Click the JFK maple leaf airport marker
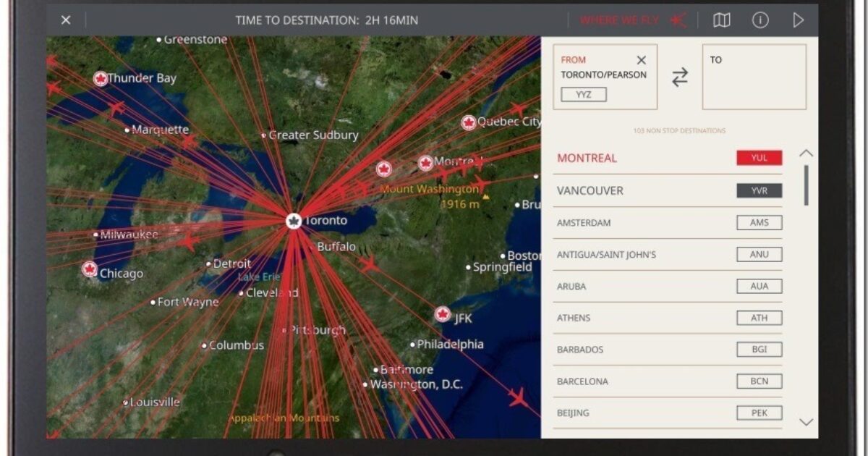 coord(442,313)
